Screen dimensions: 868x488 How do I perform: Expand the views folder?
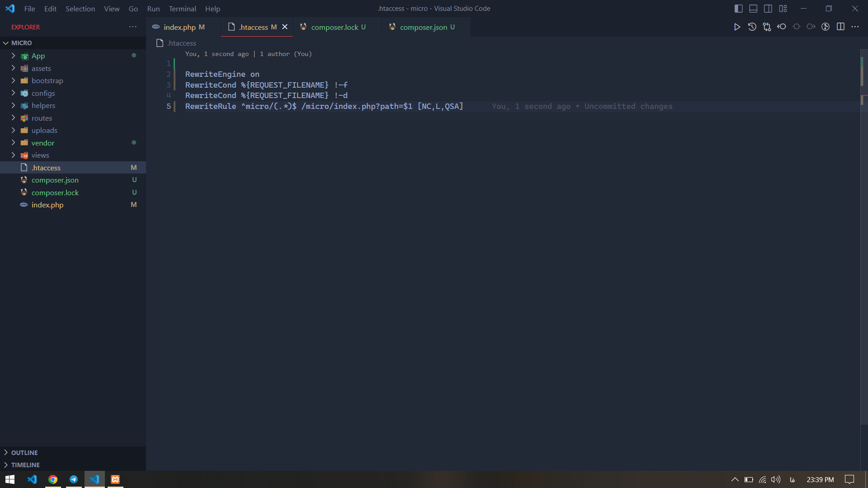click(73, 155)
